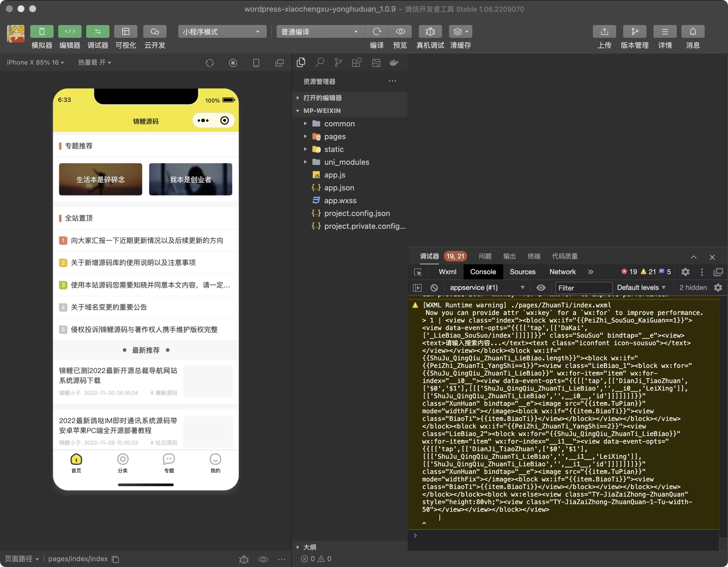Open the split layout icon in sidebar
Viewport: 728px width, 567px height.
[x=376, y=62]
